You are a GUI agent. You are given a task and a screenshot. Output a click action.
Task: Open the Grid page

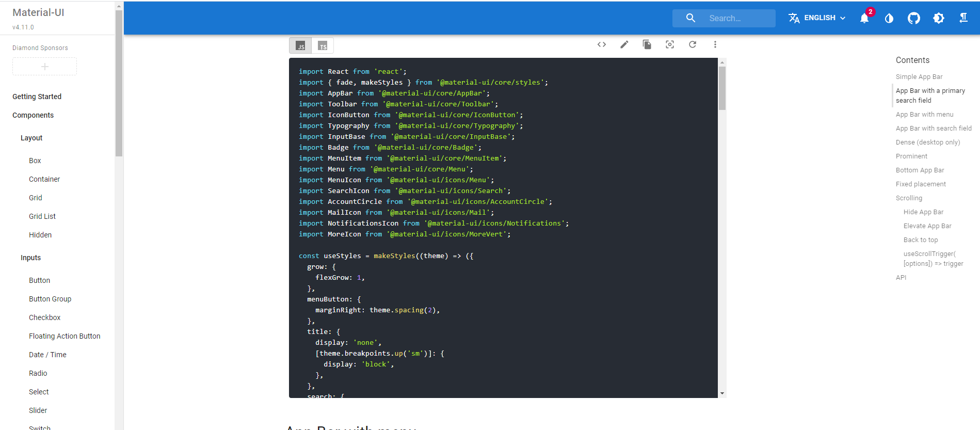[36, 198]
